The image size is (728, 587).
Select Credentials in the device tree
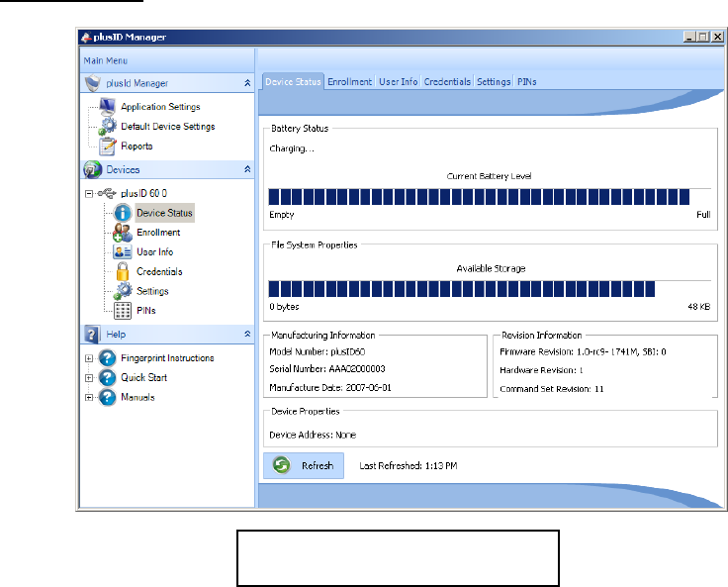click(x=159, y=271)
